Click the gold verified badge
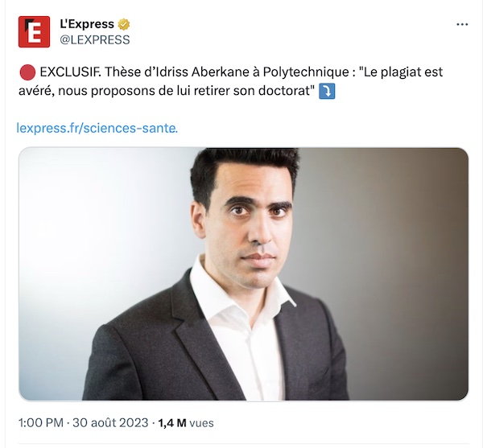Screen dimensions: 483x448 click(x=124, y=24)
